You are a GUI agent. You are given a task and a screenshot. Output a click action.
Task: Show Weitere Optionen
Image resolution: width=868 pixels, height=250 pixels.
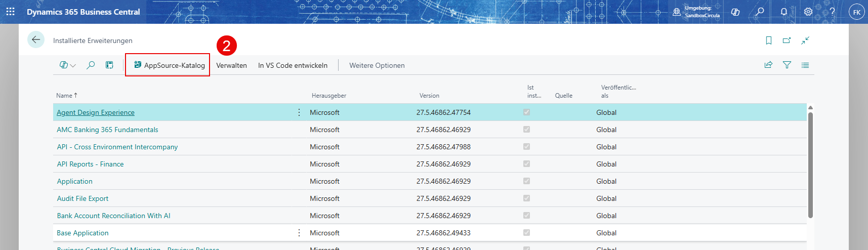click(377, 65)
